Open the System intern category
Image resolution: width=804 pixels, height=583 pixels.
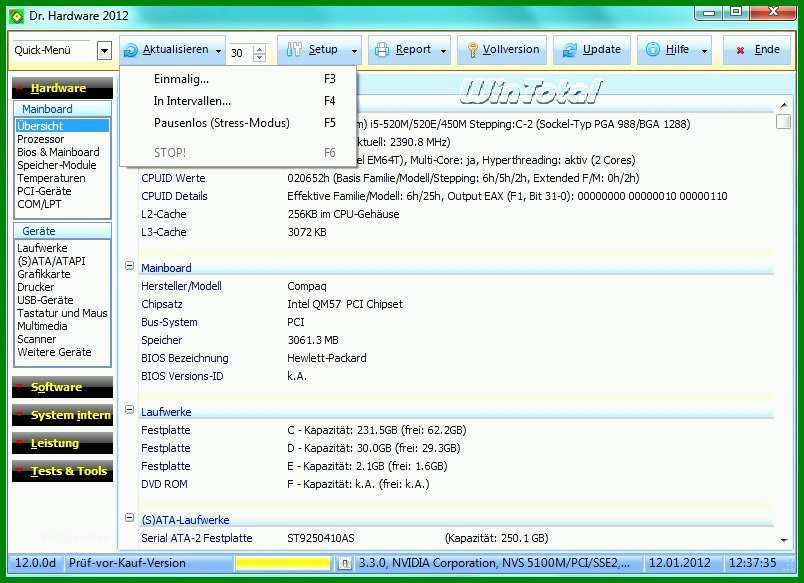pyautogui.click(x=62, y=415)
